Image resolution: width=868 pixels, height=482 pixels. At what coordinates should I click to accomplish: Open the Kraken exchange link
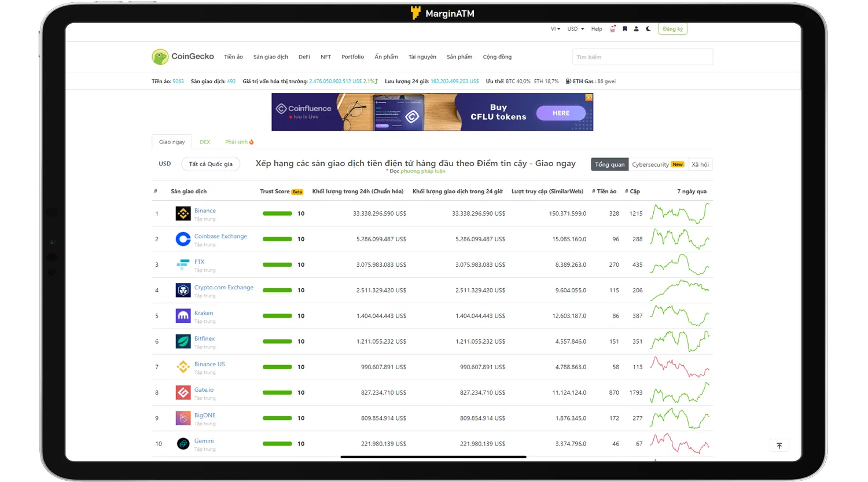tap(204, 313)
